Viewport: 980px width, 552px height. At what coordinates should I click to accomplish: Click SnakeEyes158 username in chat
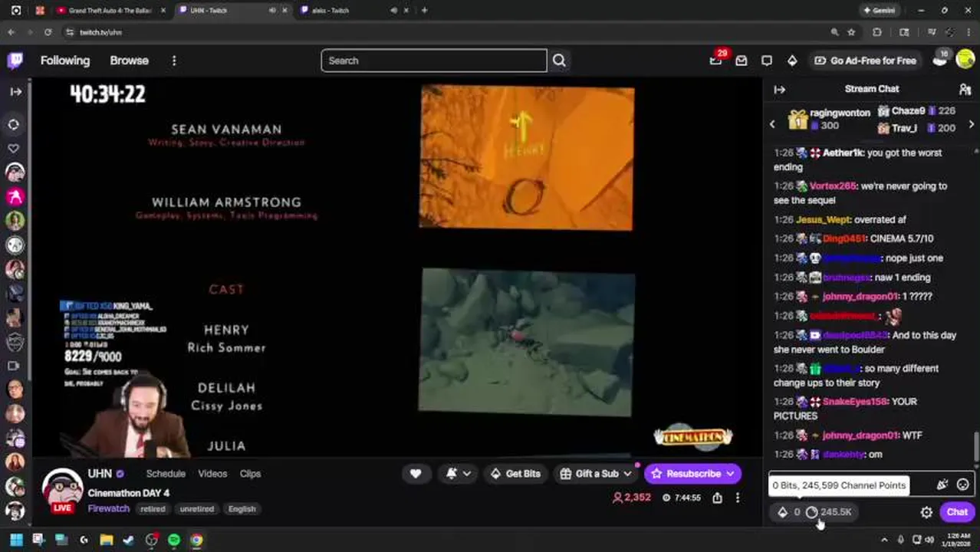(x=855, y=401)
